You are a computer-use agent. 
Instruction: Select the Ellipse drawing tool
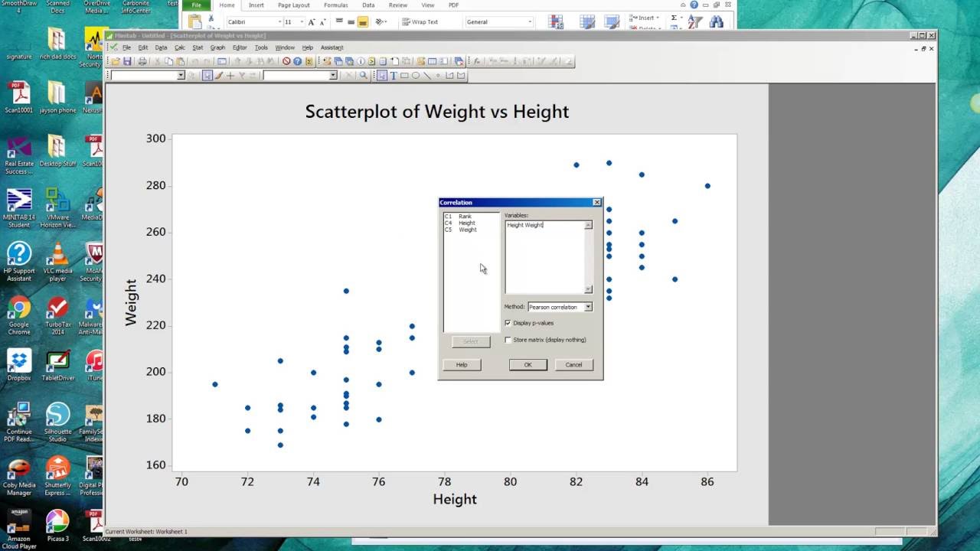(415, 75)
